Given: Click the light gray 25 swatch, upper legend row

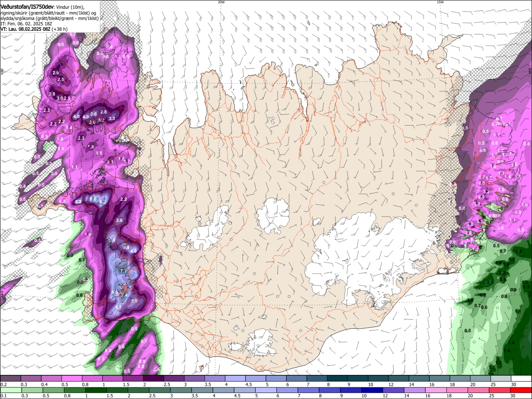Looking at the screenshot, I should click(501, 379).
